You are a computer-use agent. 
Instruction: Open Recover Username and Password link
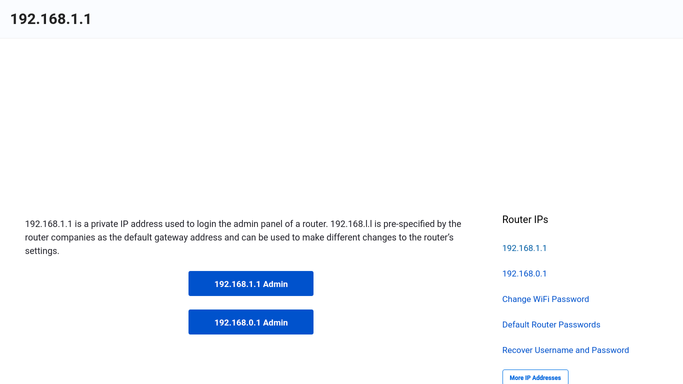(565, 350)
